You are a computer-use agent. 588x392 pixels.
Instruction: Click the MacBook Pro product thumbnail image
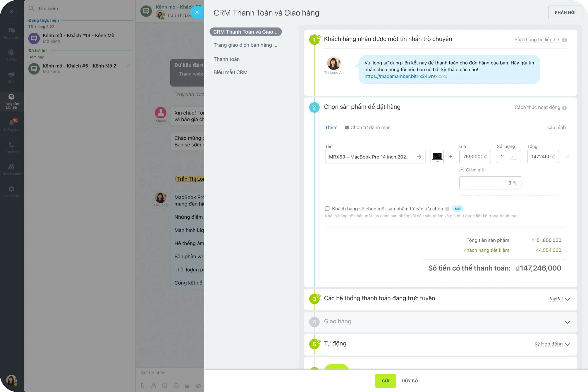pos(437,157)
